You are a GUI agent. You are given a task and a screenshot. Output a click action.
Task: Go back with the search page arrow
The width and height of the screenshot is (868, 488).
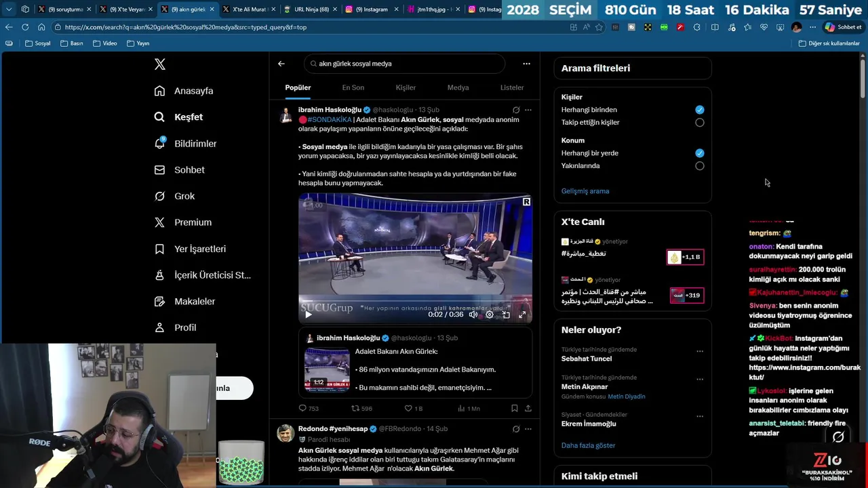(x=281, y=64)
